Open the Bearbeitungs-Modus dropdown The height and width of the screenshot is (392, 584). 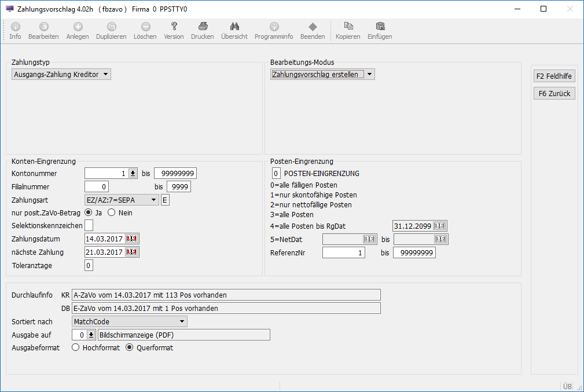[370, 74]
